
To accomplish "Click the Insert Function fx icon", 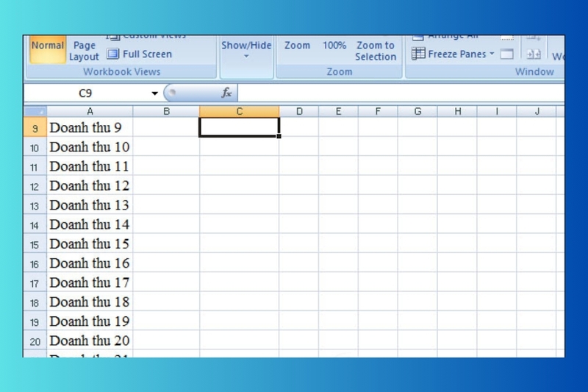I will pos(226,93).
